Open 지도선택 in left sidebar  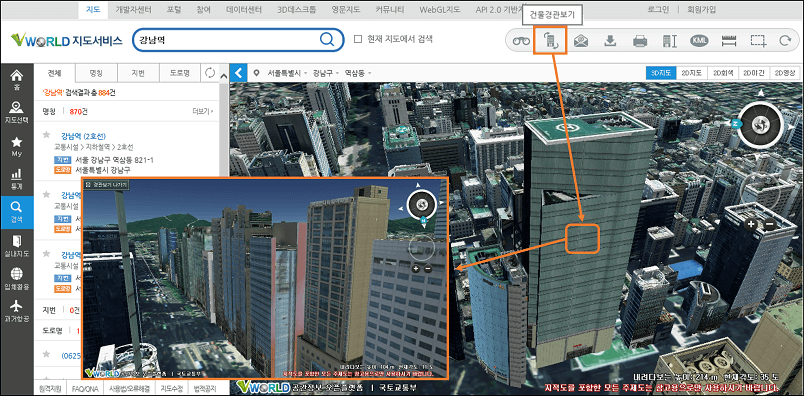tap(17, 112)
